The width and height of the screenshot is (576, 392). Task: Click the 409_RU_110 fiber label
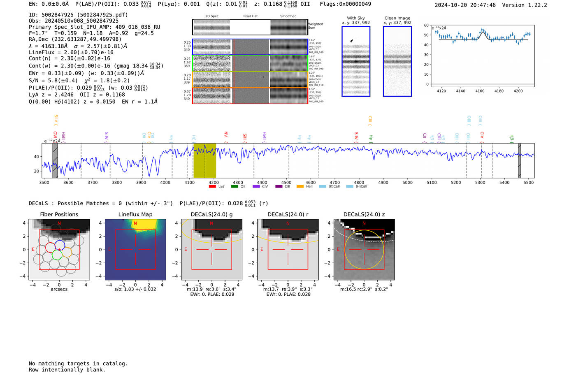pos(316,85)
